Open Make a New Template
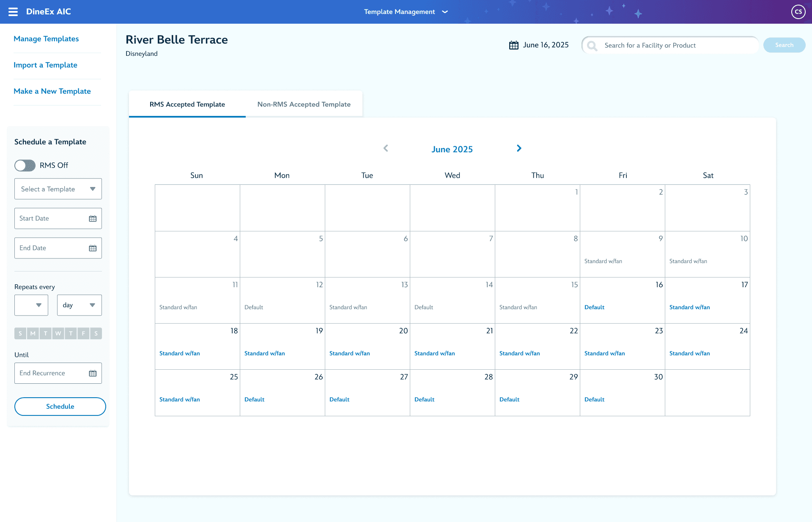 coord(52,91)
